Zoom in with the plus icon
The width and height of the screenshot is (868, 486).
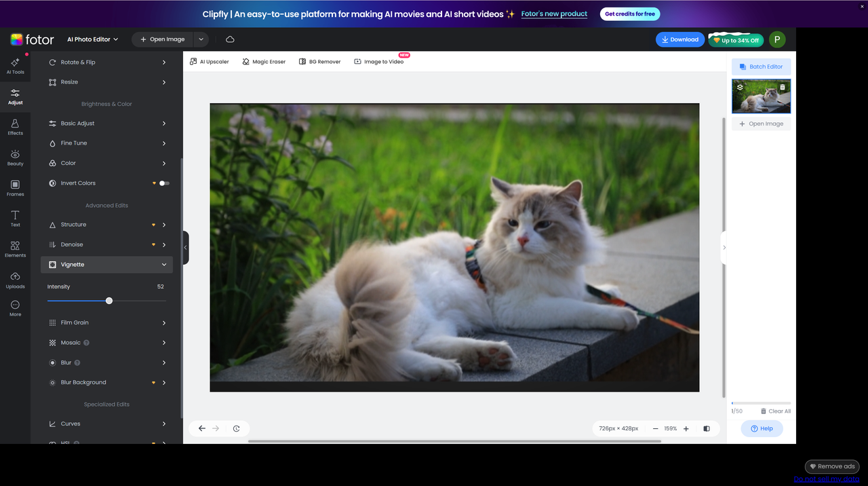tap(686, 428)
